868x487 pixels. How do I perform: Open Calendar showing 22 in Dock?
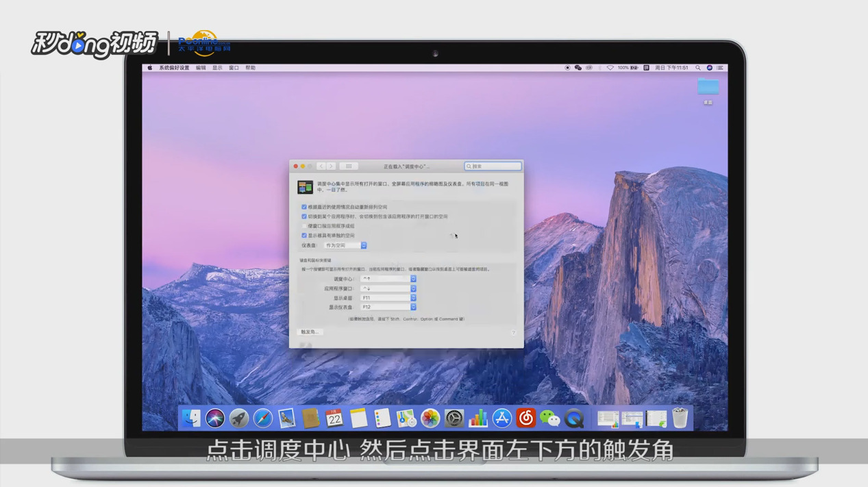click(334, 418)
